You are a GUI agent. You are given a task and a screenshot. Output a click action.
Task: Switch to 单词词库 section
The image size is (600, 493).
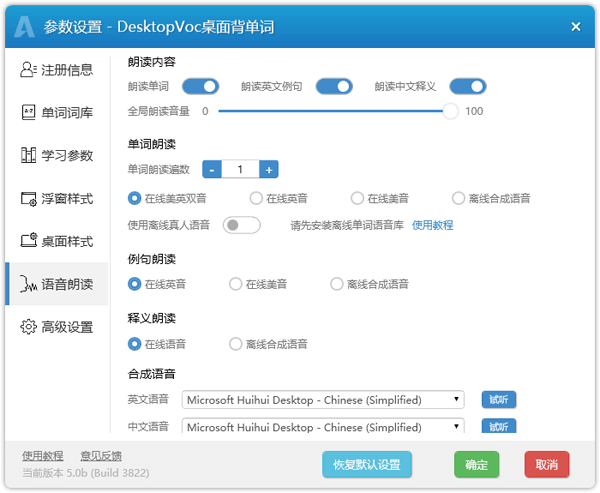tap(57, 113)
